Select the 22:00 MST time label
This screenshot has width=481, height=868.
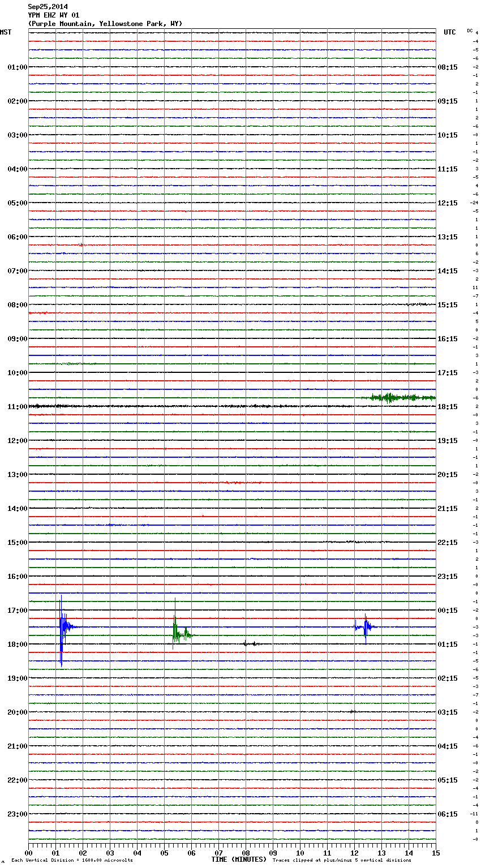[18, 780]
